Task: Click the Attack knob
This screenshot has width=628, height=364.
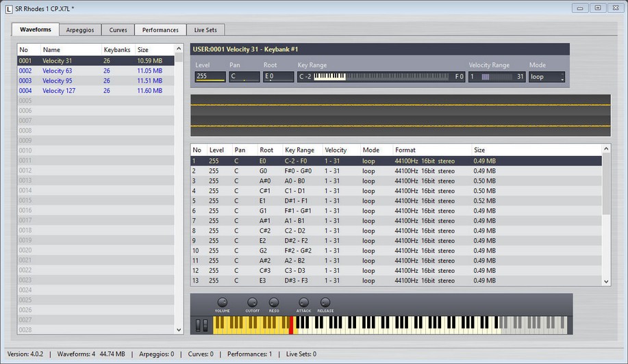Action: [303, 302]
